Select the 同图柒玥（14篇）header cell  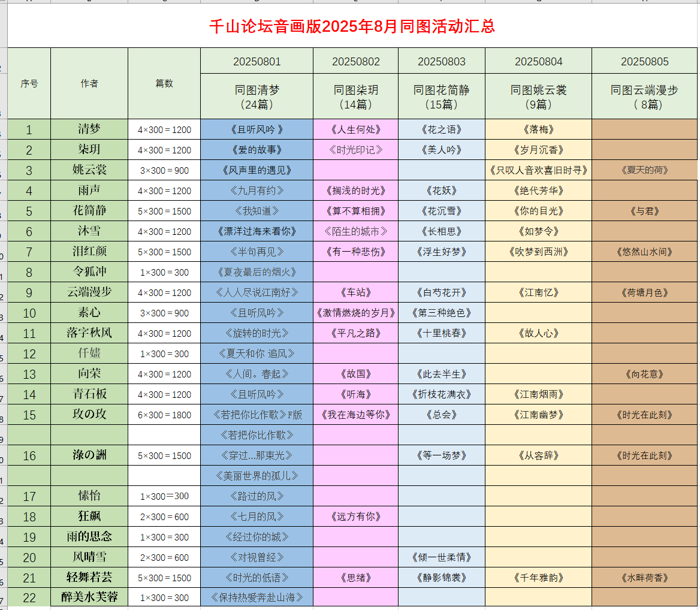point(355,96)
